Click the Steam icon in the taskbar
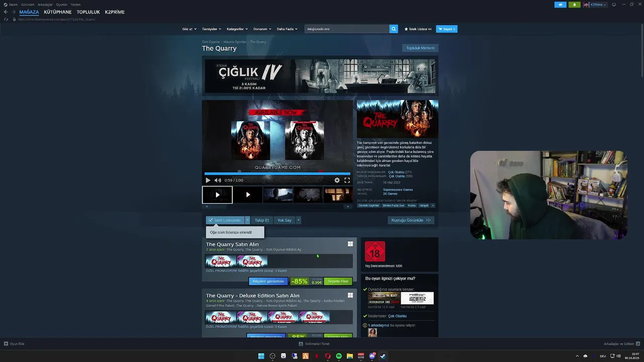Image resolution: width=644 pixels, height=362 pixels. click(383, 356)
